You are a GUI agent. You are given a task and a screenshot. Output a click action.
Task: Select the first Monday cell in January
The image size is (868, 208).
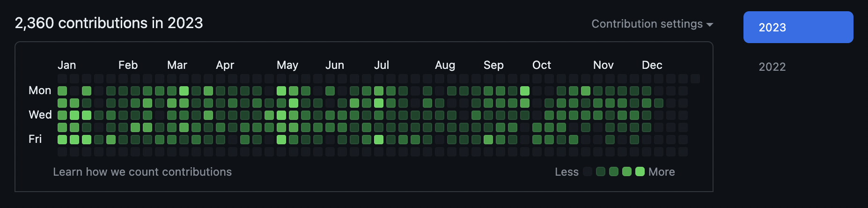tap(62, 90)
